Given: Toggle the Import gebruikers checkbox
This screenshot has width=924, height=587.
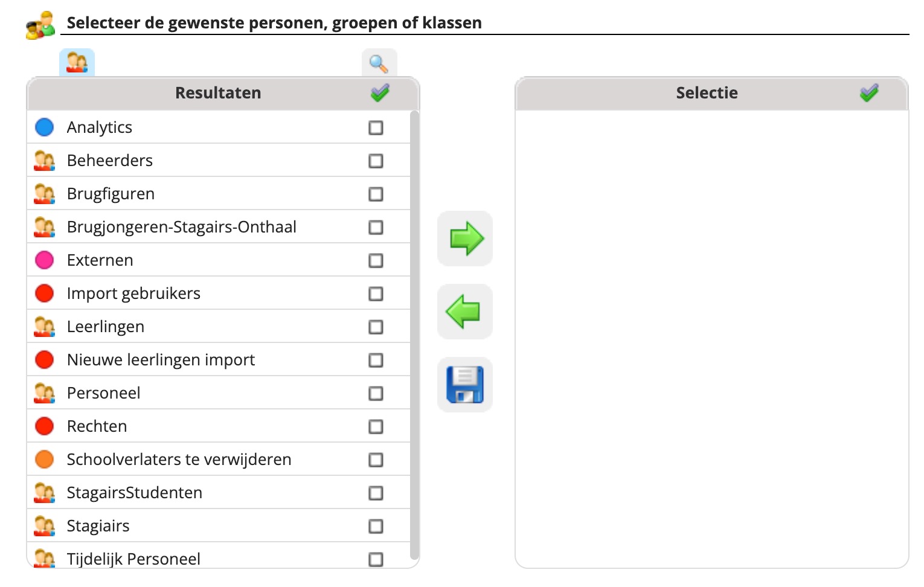Looking at the screenshot, I should coord(376,293).
